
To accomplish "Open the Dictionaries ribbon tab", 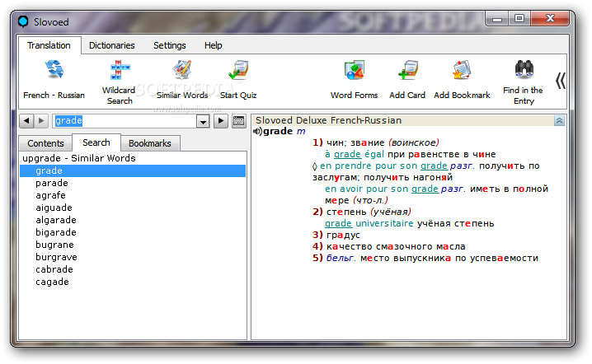I will coord(112,45).
